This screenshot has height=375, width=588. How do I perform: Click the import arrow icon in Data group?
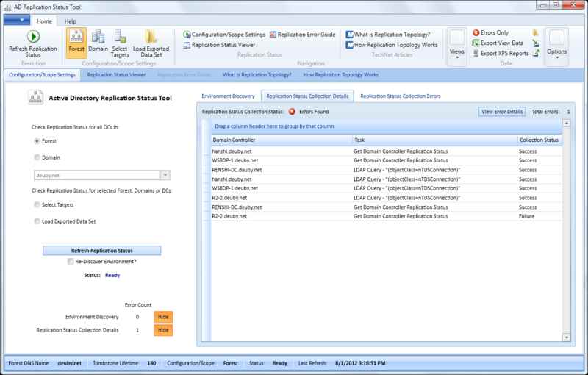click(536, 43)
